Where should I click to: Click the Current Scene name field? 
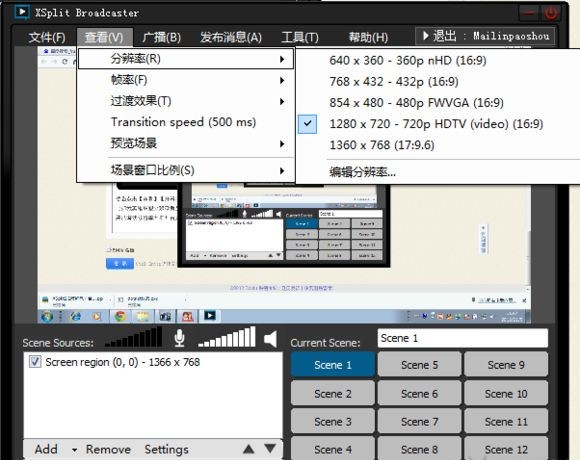[462, 338]
